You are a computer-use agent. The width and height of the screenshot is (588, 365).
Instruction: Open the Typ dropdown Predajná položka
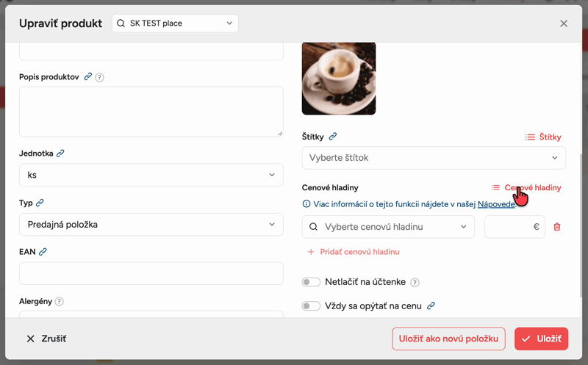pos(151,225)
